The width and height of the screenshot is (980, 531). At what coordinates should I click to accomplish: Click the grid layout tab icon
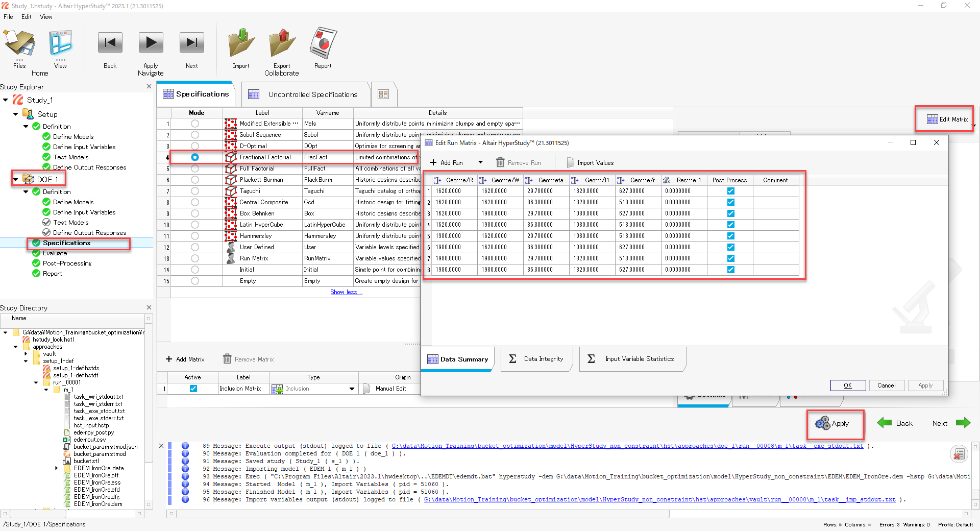383,94
